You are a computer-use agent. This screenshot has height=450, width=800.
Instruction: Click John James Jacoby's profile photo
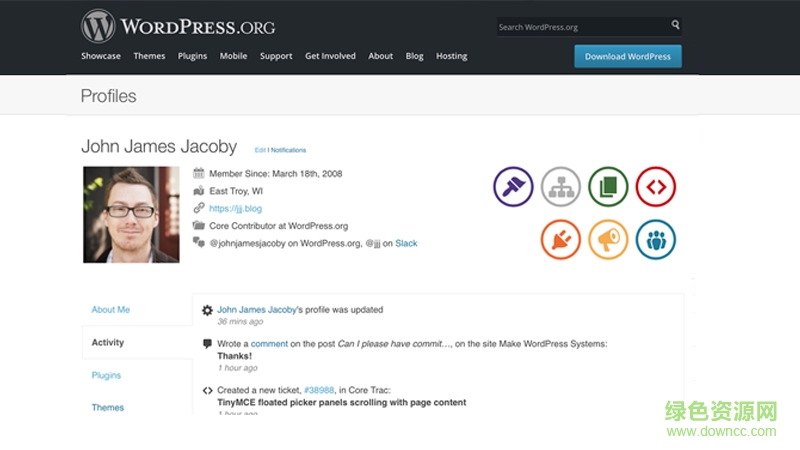tap(132, 215)
